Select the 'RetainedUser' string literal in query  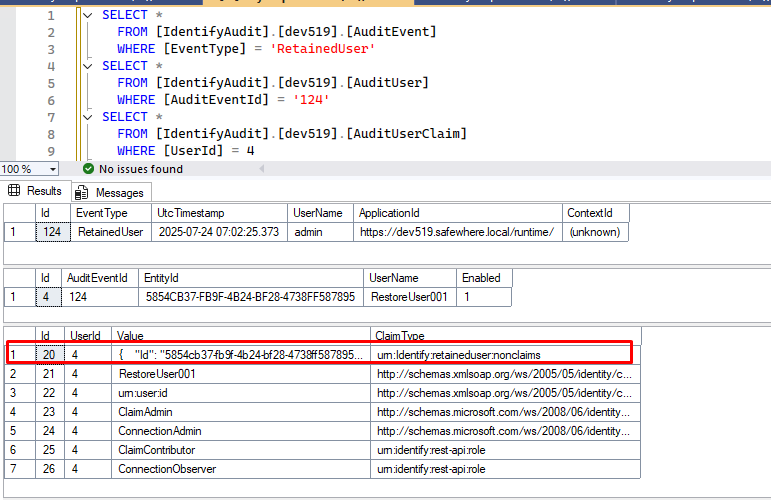coord(323,49)
